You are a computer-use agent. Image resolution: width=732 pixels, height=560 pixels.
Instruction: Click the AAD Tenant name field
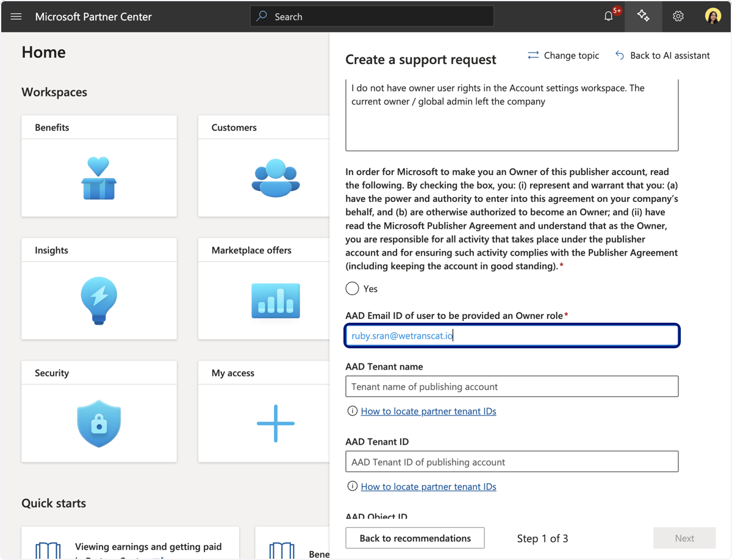pos(512,386)
